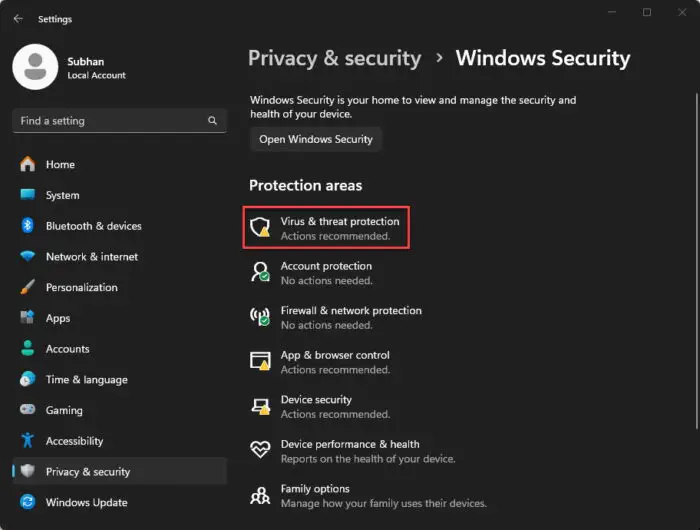The image size is (700, 530).
Task: Select Network & internet in sidebar
Action: pos(120,257)
